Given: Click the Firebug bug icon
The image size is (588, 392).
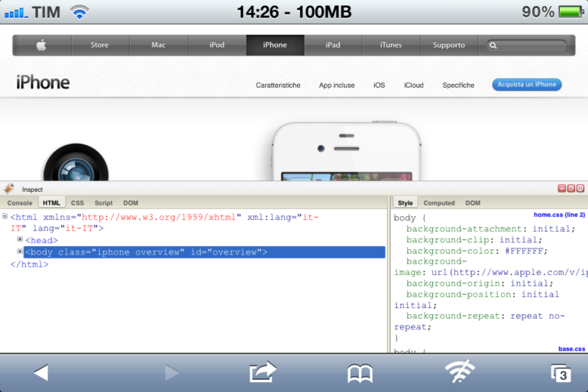Looking at the screenshot, I should (9, 189).
